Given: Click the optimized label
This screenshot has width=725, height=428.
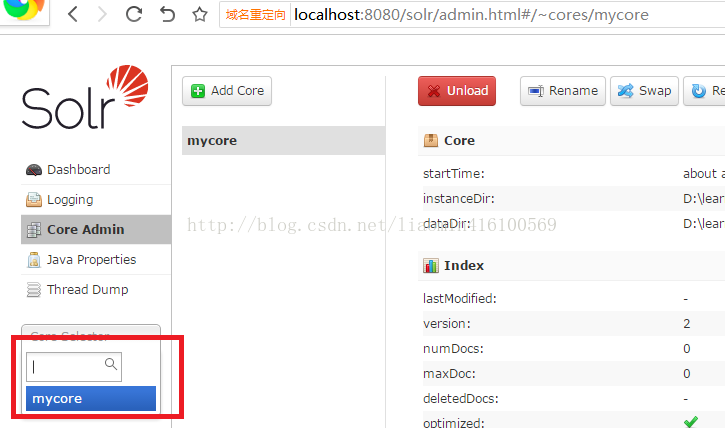Looking at the screenshot, I should click(454, 422).
